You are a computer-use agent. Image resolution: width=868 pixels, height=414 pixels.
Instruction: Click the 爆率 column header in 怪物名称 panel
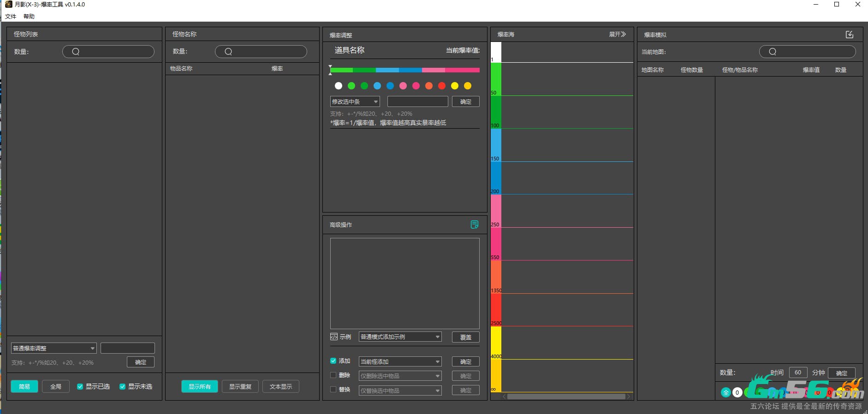point(277,69)
